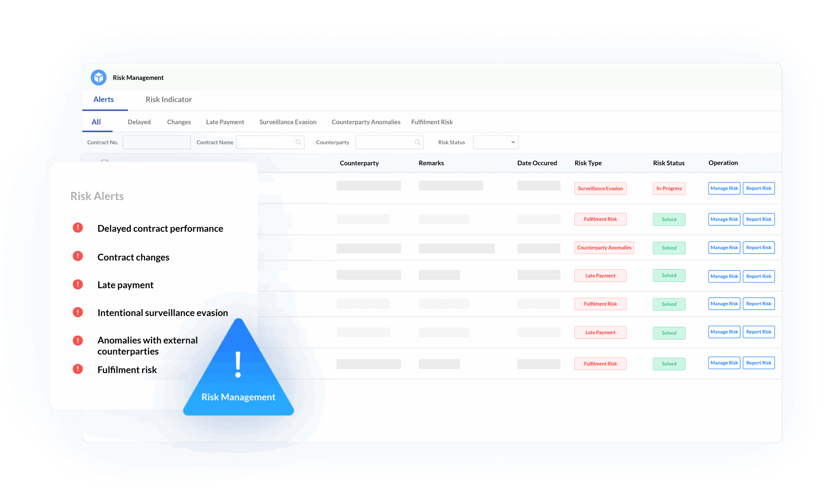Select the Fulfilment Risk filter tab

432,122
